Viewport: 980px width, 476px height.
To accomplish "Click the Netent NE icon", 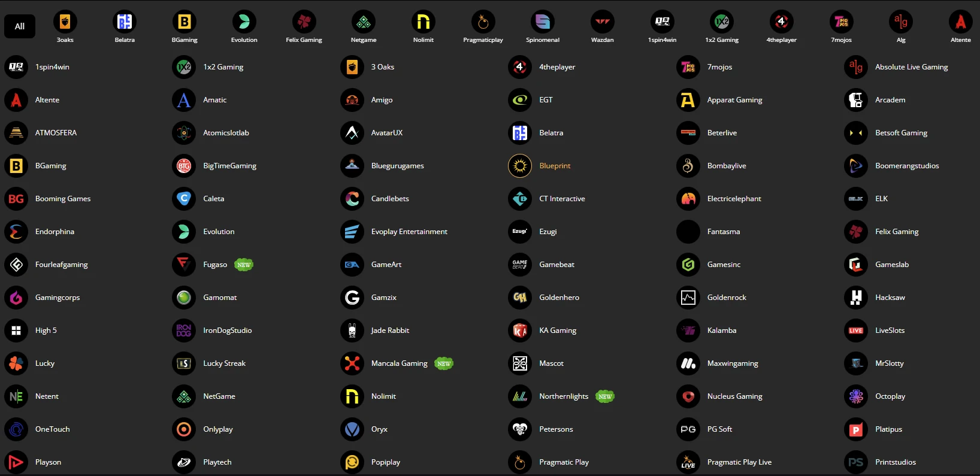I will click(16, 396).
